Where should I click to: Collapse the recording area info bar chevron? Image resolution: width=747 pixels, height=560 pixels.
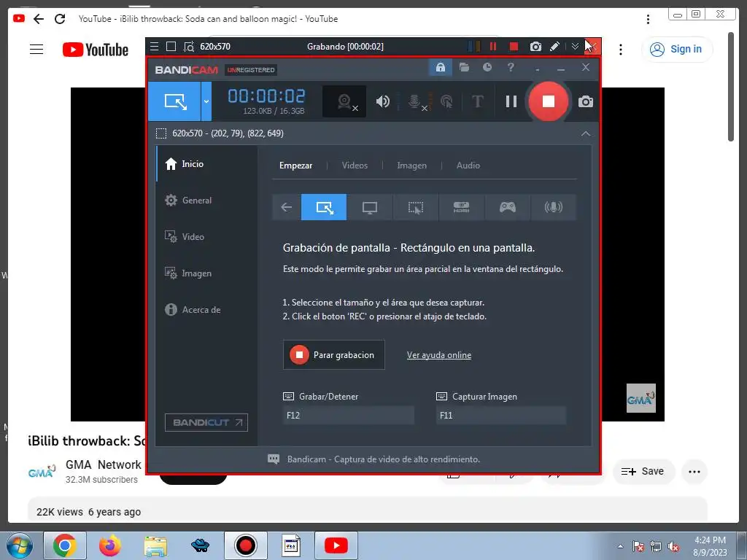(x=586, y=133)
